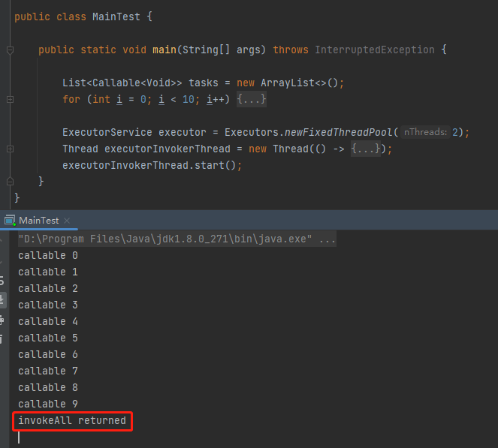Click the Print console output icon
The height and width of the screenshot is (448, 498).
[x=2, y=320]
